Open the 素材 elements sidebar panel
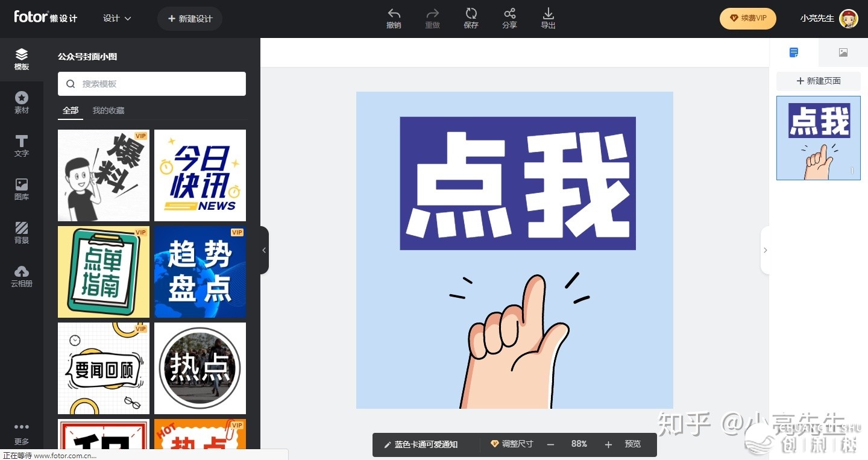 tap(22, 103)
